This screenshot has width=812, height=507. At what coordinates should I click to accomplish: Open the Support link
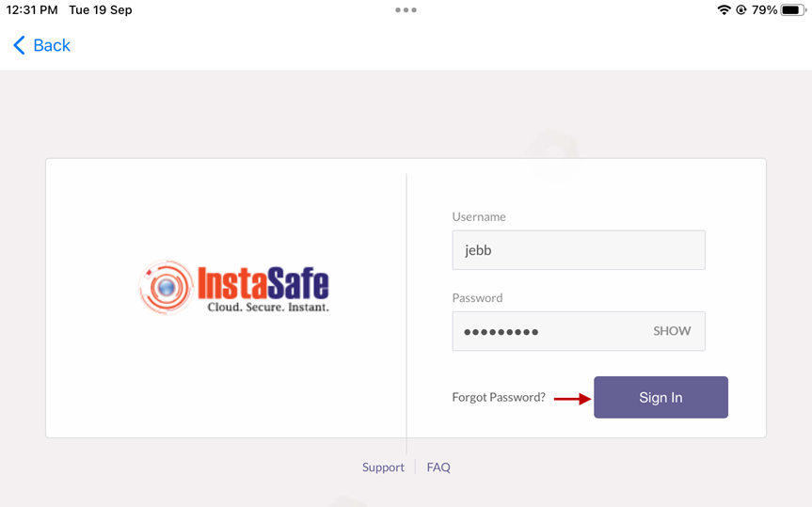(383, 467)
